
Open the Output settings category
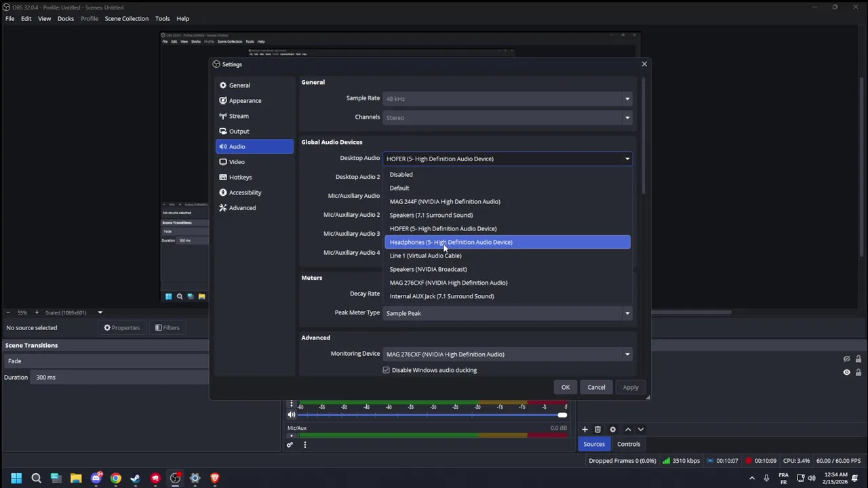254,131
